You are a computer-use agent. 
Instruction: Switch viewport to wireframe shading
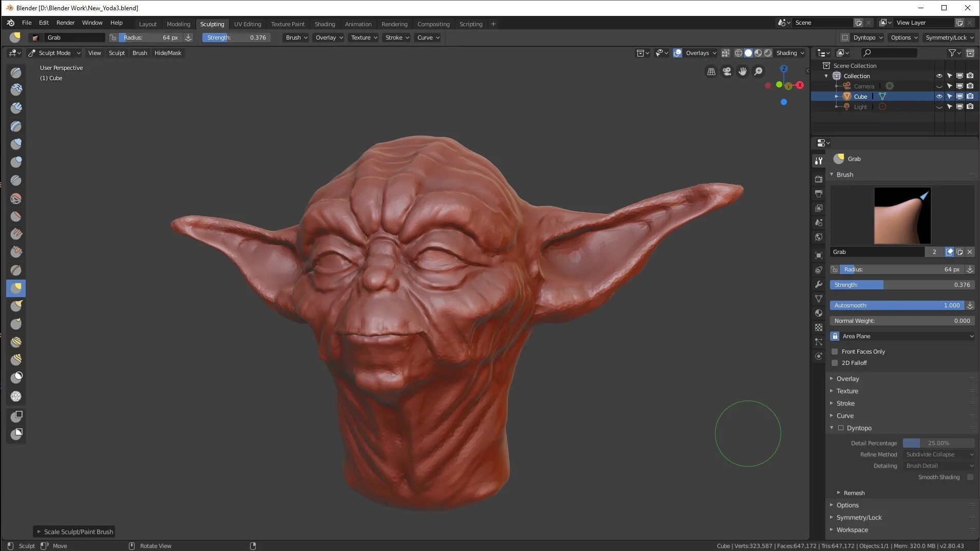[x=739, y=53]
